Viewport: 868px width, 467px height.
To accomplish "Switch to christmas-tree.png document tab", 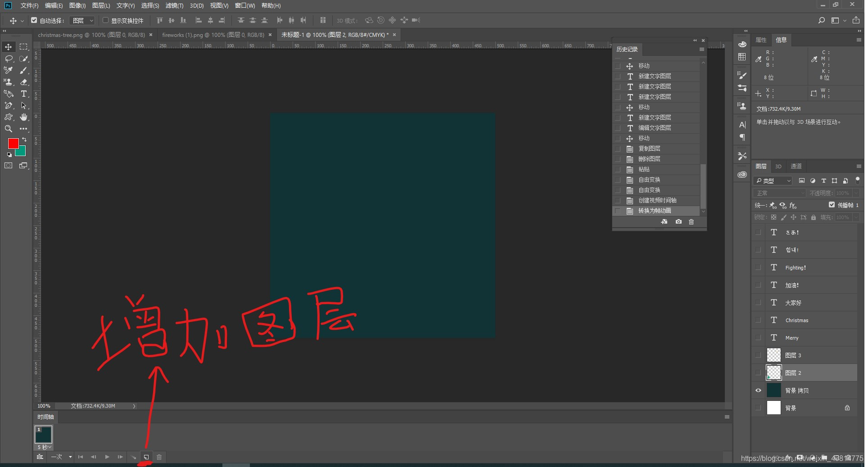I will pos(91,35).
